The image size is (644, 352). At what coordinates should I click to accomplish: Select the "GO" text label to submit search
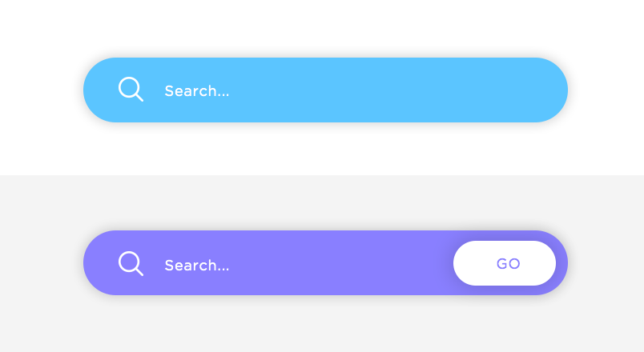[x=508, y=264]
